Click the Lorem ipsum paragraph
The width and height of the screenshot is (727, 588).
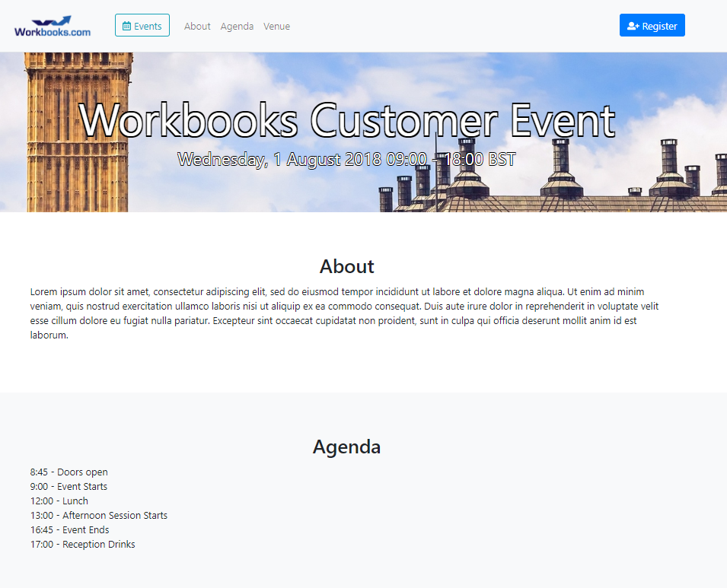pyautogui.click(x=346, y=313)
